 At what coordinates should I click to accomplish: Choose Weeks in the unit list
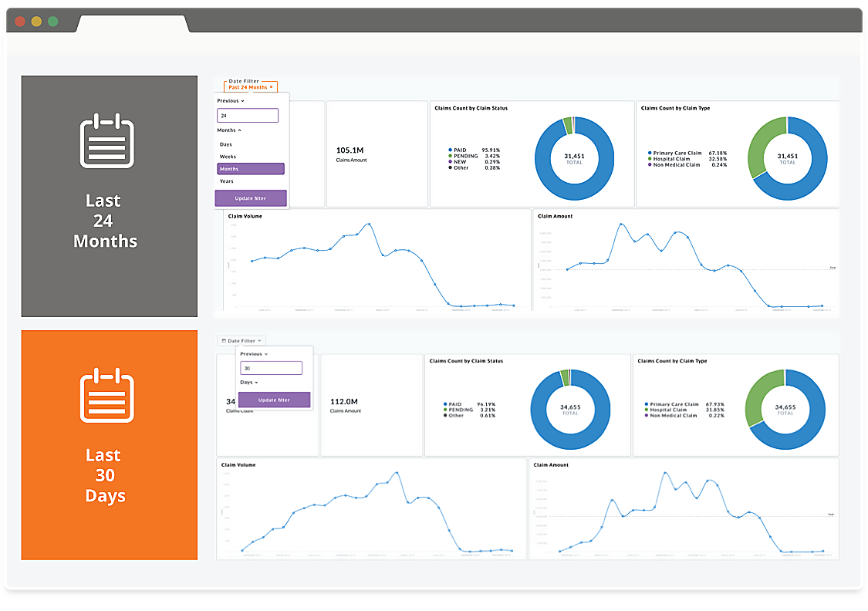(228, 157)
